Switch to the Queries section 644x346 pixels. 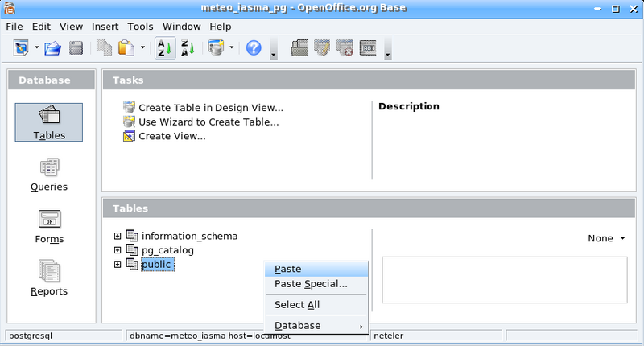pyautogui.click(x=49, y=174)
